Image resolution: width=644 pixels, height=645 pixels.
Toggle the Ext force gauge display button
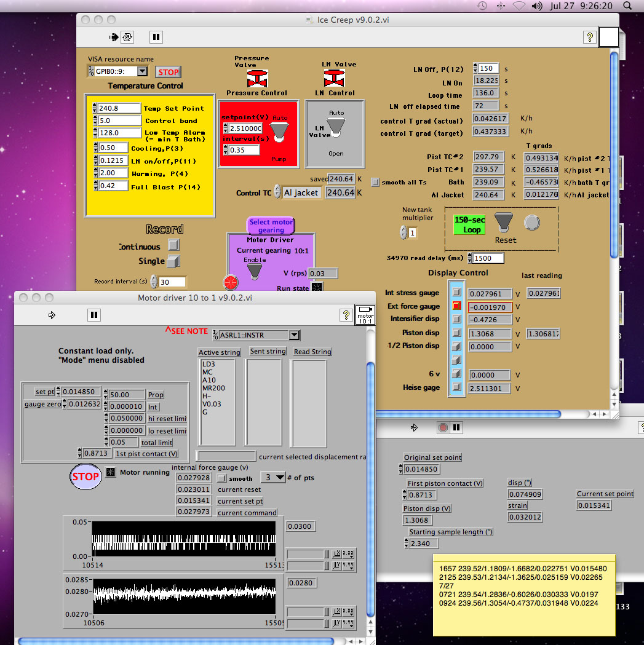tap(456, 306)
